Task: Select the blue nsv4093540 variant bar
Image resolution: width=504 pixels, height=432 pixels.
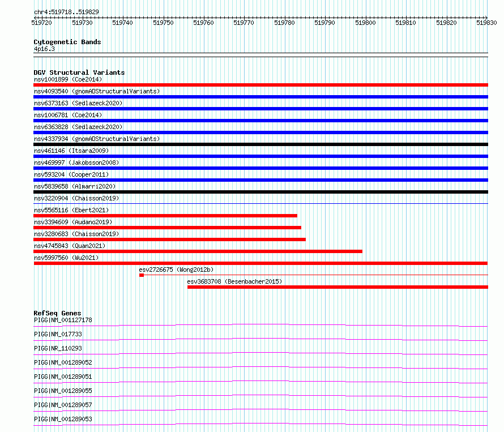Action: 260,97
